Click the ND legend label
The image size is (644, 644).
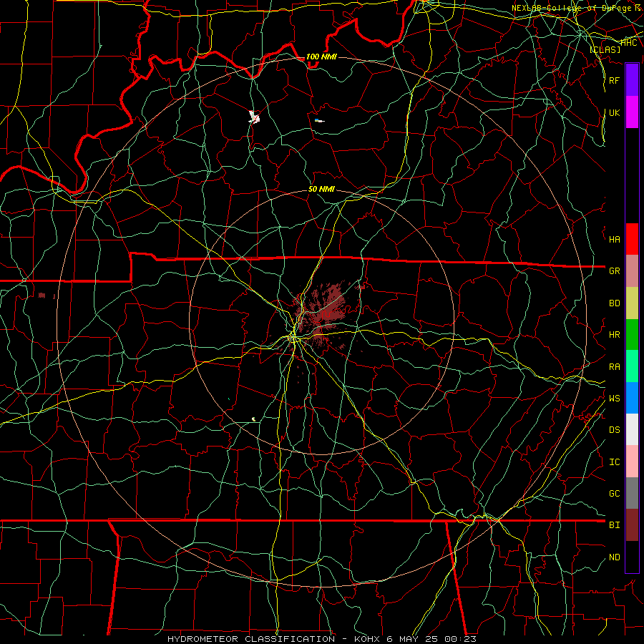614,557
